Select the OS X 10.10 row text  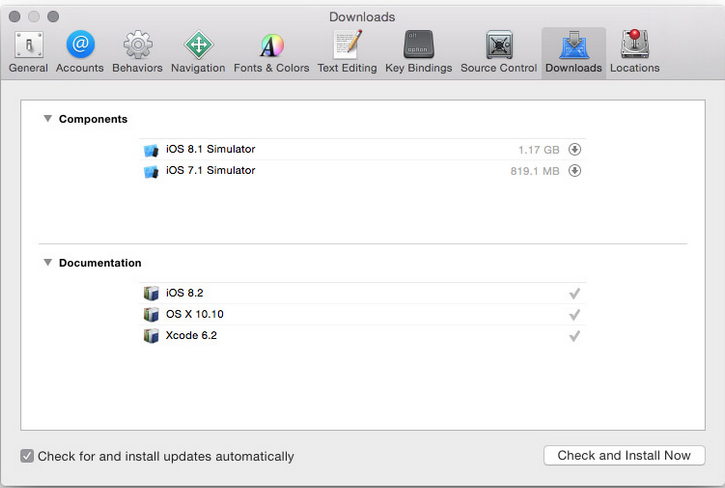pos(195,314)
